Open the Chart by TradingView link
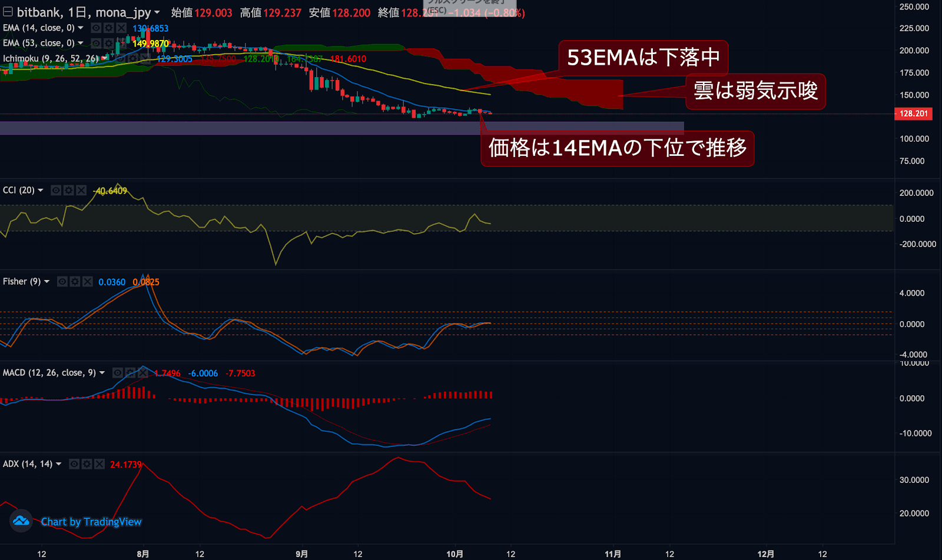This screenshot has width=942, height=560. coord(91,522)
